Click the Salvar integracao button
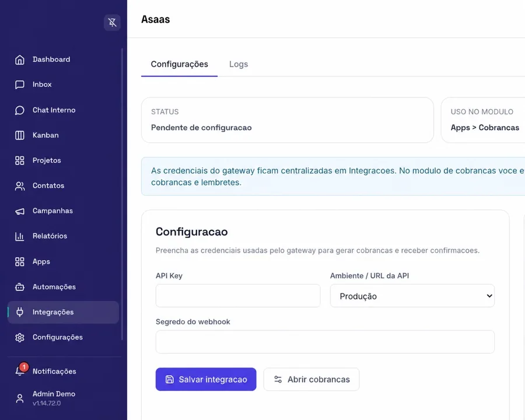 (206, 379)
